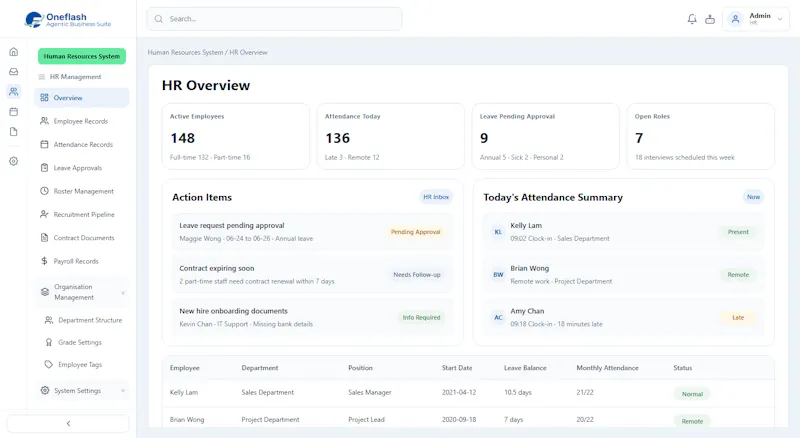Click Project Department cell in Brian Wong's row
The height and width of the screenshot is (438, 800).
(x=270, y=420)
